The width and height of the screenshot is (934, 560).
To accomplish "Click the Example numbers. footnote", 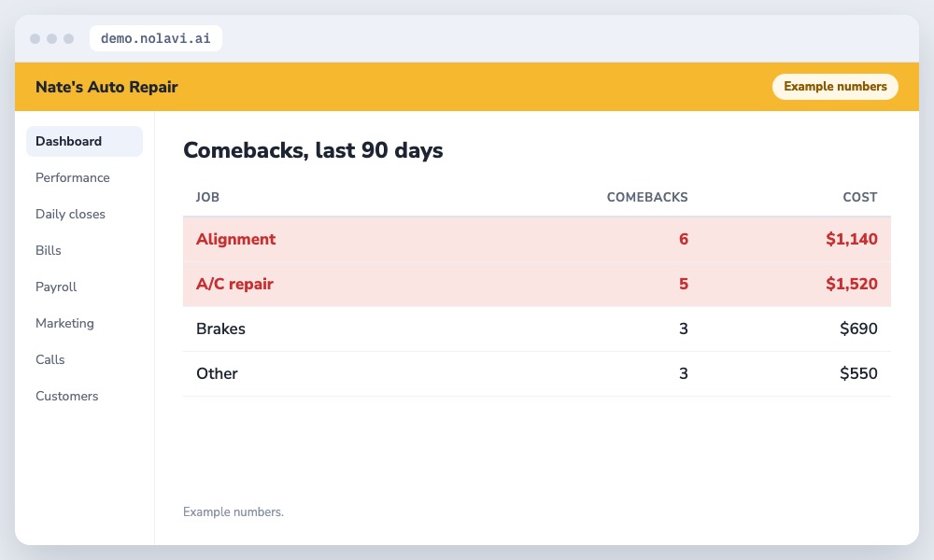I will (x=233, y=511).
